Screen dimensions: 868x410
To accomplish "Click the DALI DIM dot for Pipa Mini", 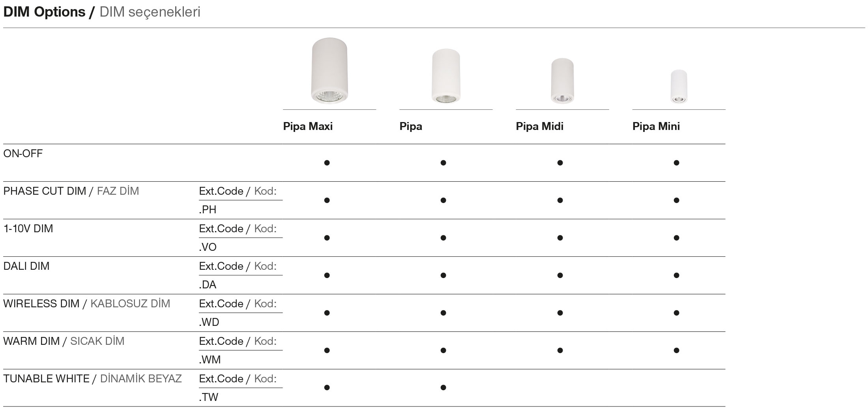I will (x=676, y=275).
